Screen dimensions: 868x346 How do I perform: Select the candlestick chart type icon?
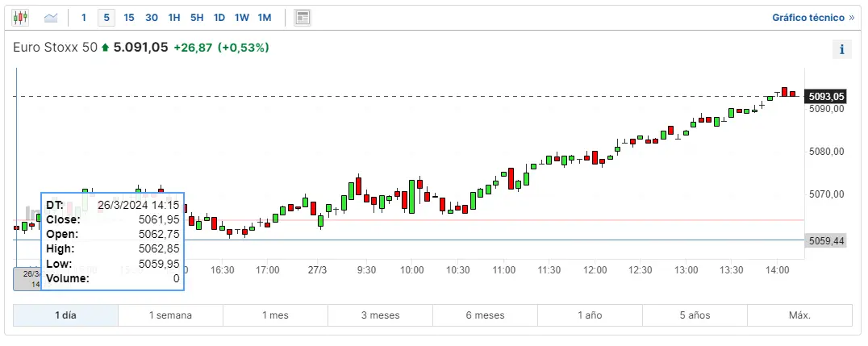pos(20,18)
